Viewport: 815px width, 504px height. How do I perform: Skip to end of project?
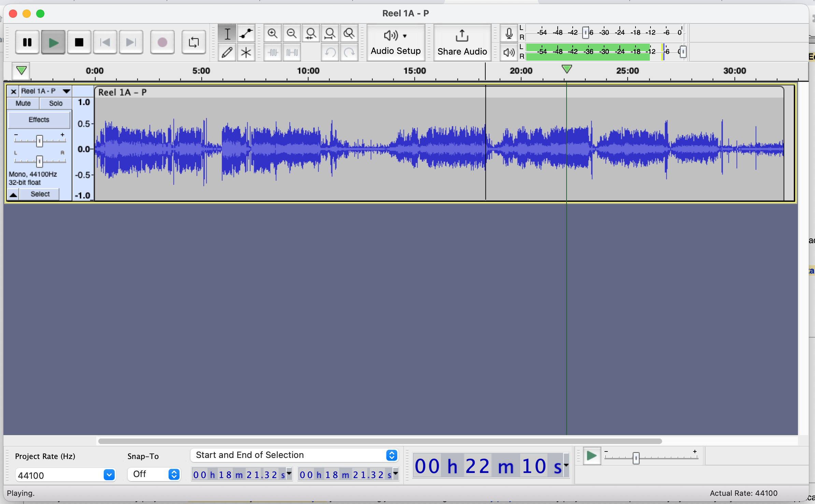pyautogui.click(x=131, y=42)
